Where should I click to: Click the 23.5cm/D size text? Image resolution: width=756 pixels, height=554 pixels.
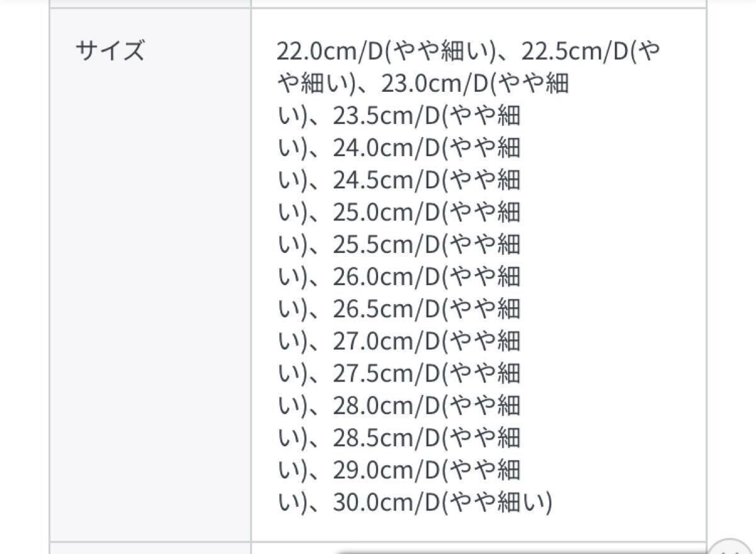coord(386,116)
